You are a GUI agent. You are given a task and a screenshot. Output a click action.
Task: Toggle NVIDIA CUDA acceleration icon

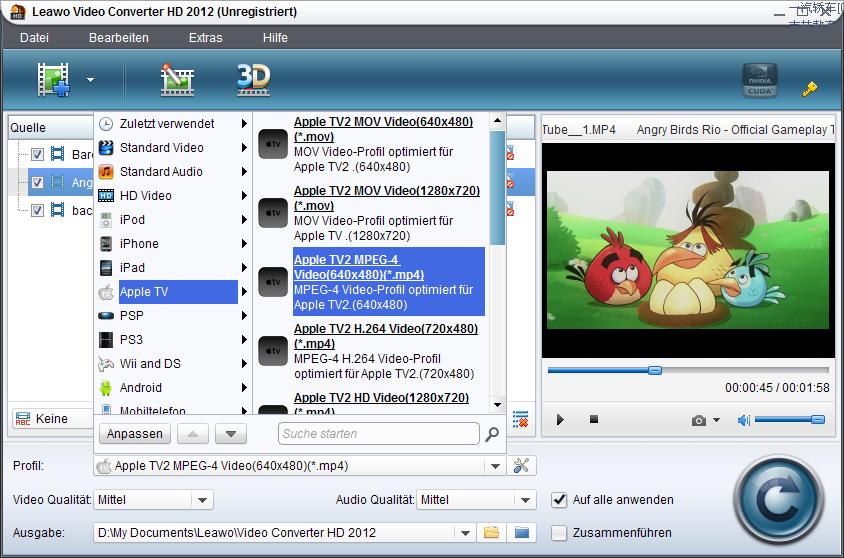[x=759, y=80]
